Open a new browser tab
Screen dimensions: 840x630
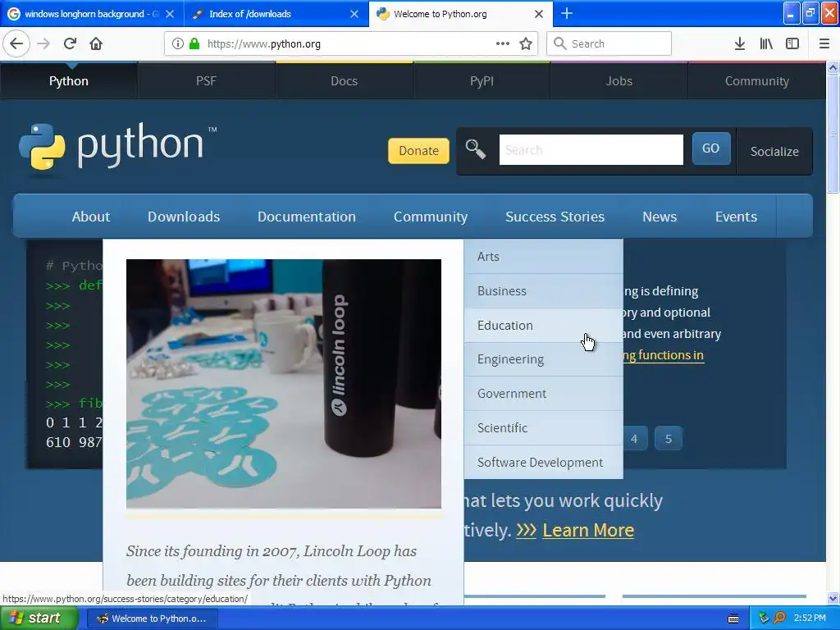(567, 13)
